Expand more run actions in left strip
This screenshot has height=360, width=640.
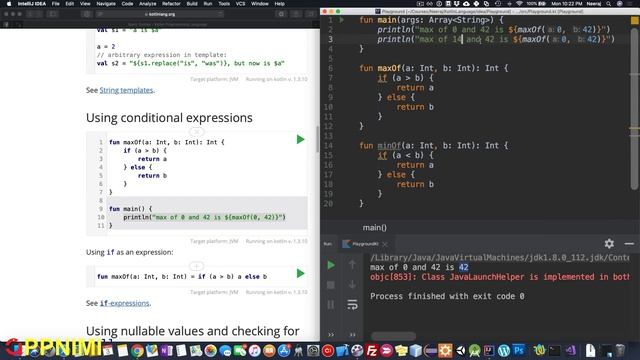tap(331, 335)
